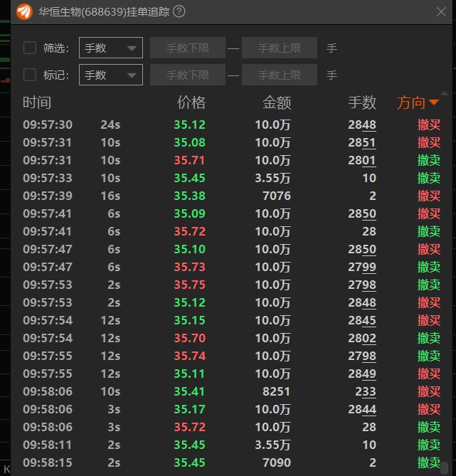
Task: Click price 35.15
Action: (x=189, y=321)
